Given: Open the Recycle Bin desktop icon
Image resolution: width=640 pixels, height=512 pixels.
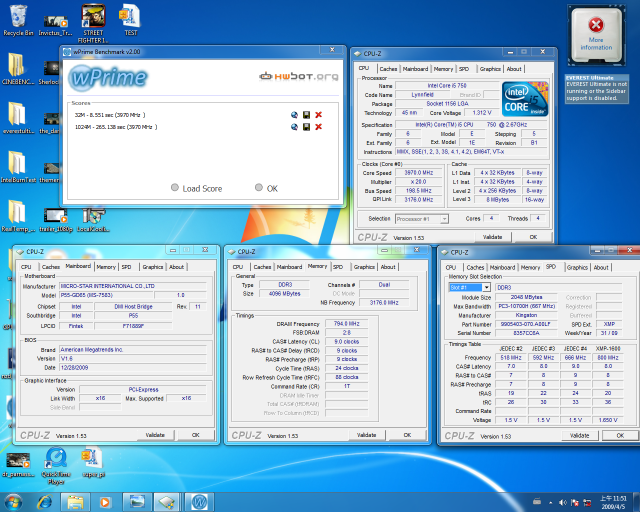Looking at the screenshot, I should pyautogui.click(x=18, y=19).
